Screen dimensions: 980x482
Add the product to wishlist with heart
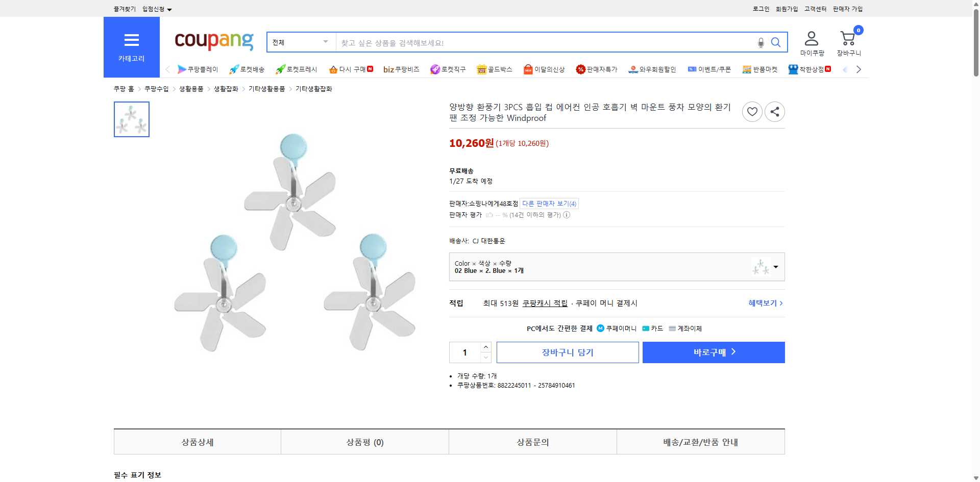[x=752, y=111]
